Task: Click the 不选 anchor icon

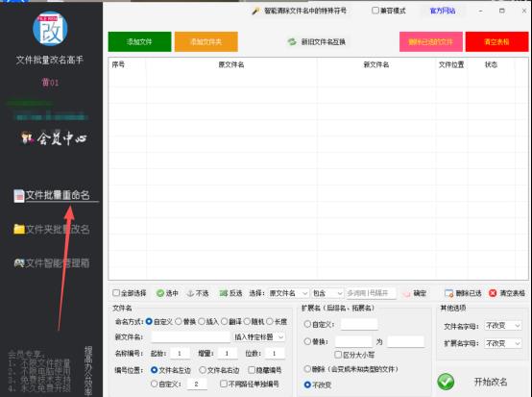Action: [x=190, y=293]
